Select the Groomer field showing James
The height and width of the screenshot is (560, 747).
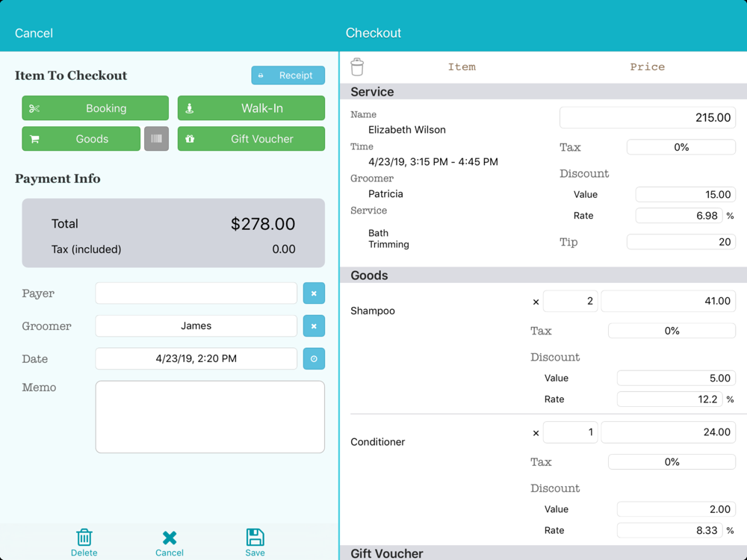196,326
